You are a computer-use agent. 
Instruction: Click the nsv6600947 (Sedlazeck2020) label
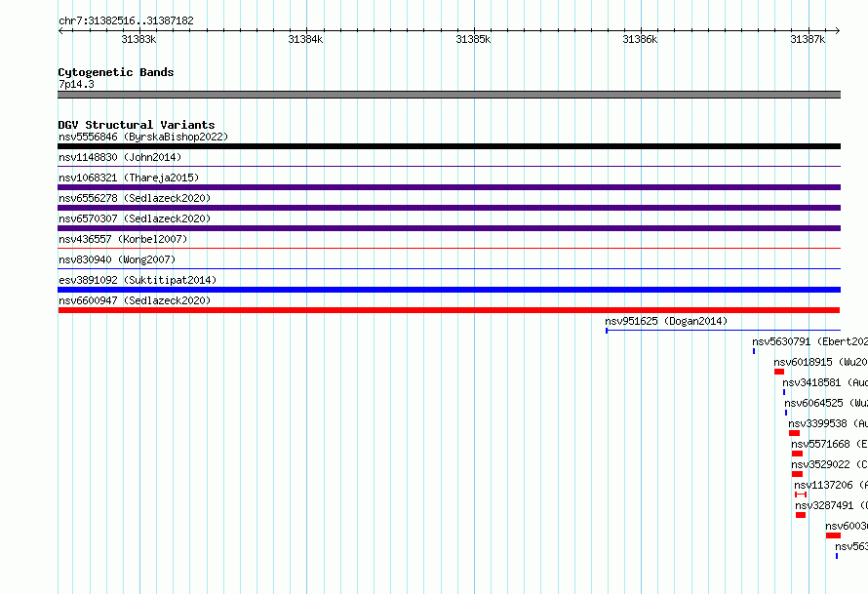click(135, 300)
